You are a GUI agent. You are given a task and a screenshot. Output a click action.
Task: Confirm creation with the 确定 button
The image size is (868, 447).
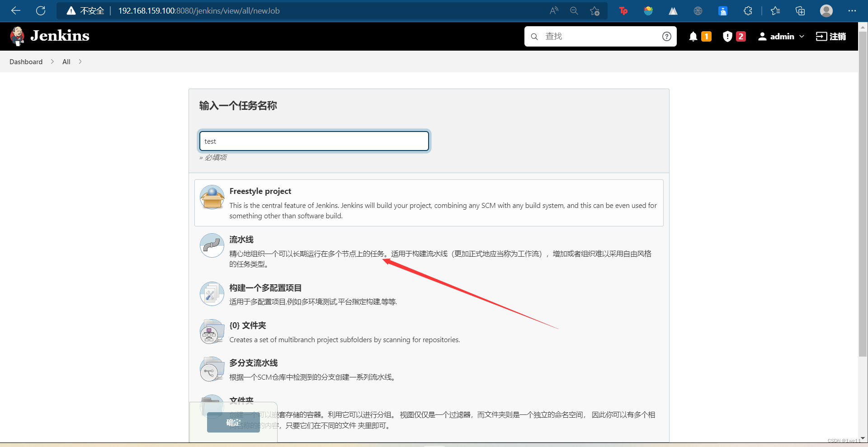[x=233, y=423]
